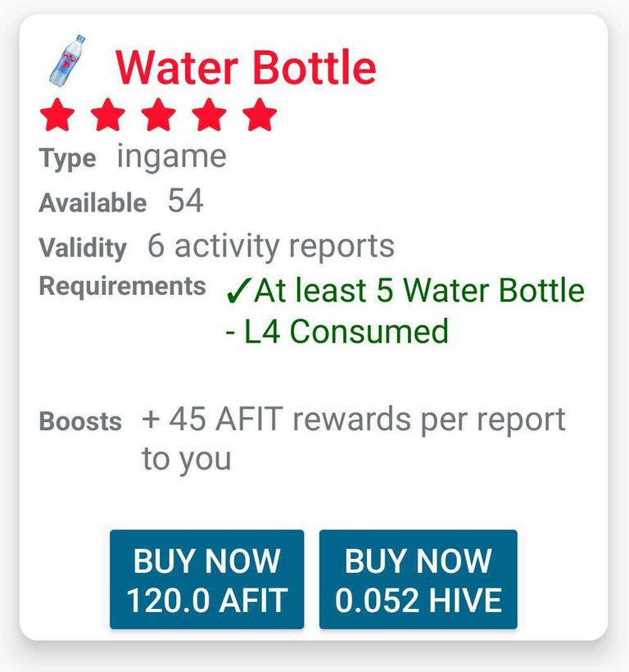This screenshot has width=629, height=672.
Task: Click the first red rating star
Action: pyautogui.click(x=57, y=115)
